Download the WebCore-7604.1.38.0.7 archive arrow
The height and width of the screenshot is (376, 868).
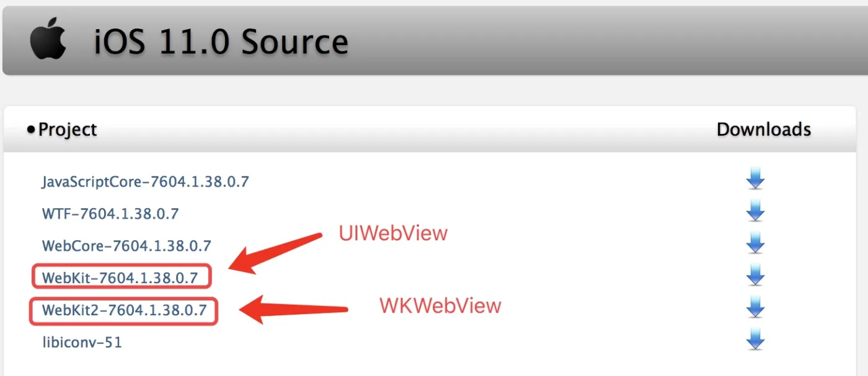coord(755,244)
